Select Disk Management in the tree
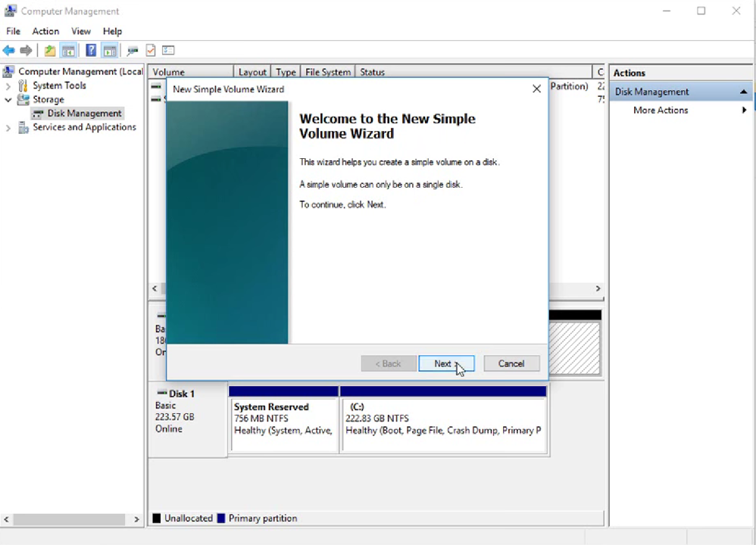Screen dimensions: 756x545 coord(84,114)
